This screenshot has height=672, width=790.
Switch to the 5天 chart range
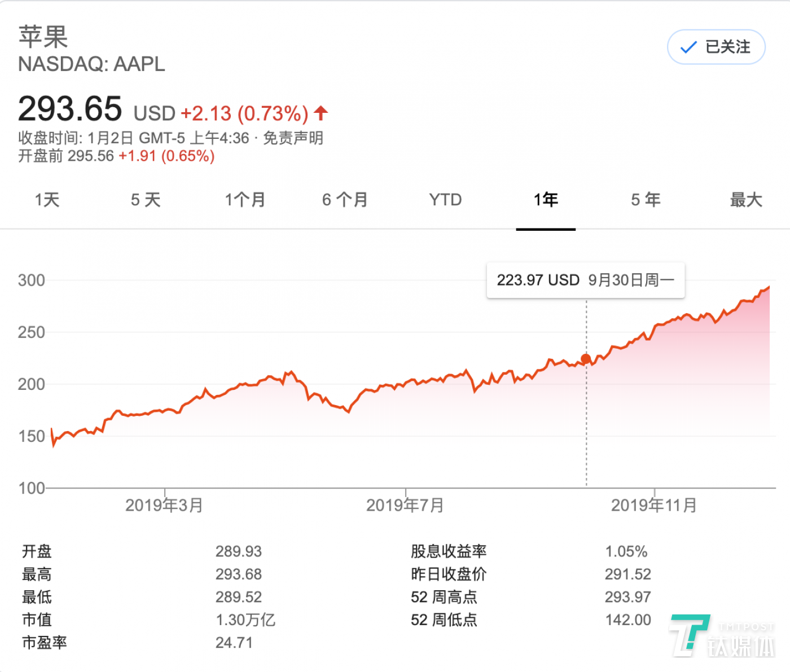pyautogui.click(x=145, y=199)
